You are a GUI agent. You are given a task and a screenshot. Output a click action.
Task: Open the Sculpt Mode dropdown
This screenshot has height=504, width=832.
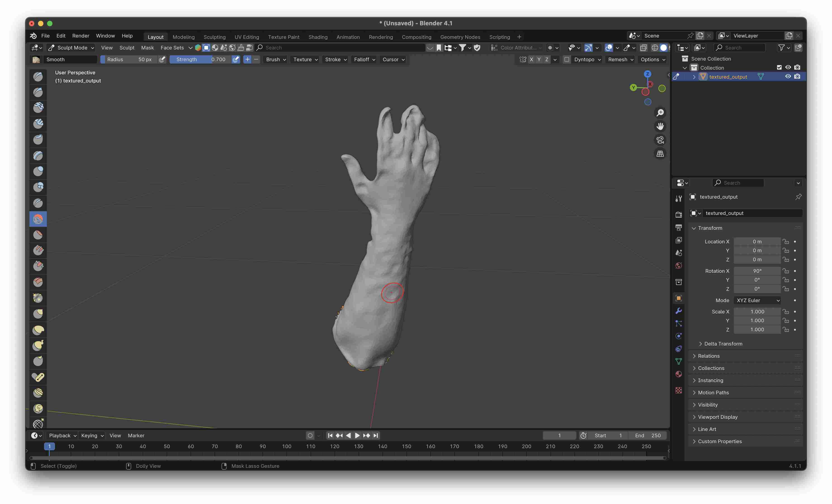tap(71, 48)
